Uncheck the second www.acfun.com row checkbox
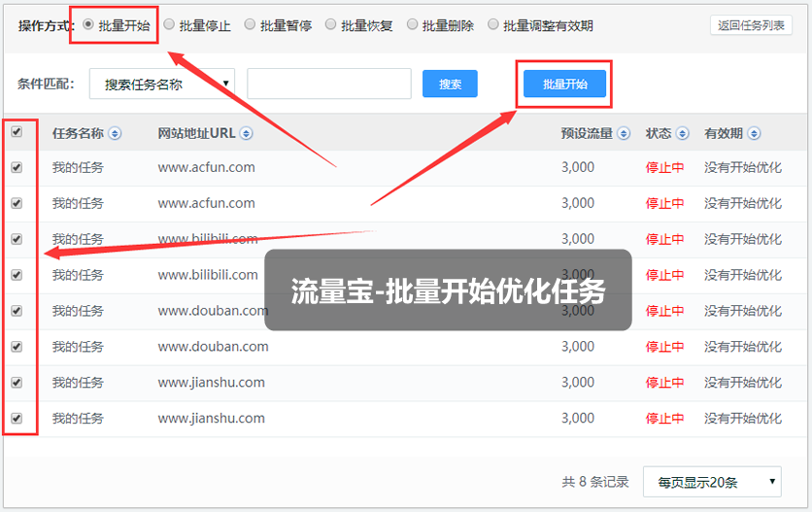This screenshot has width=812, height=512. pos(17,203)
